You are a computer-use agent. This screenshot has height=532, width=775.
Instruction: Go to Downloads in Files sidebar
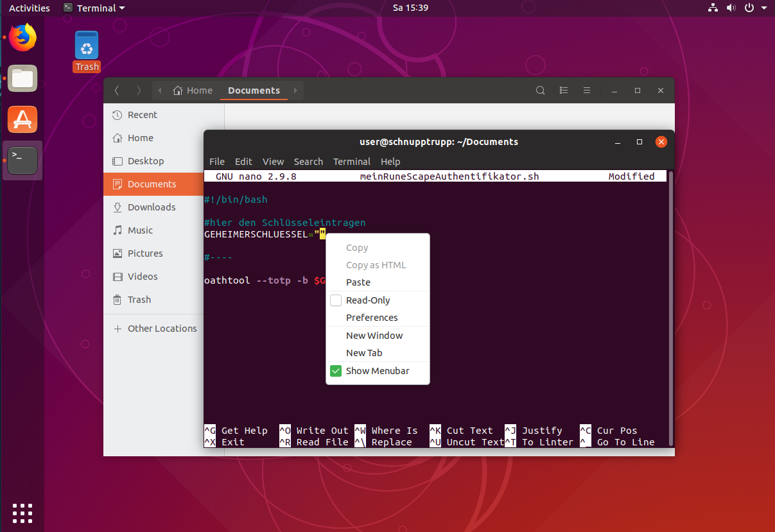[x=151, y=207]
